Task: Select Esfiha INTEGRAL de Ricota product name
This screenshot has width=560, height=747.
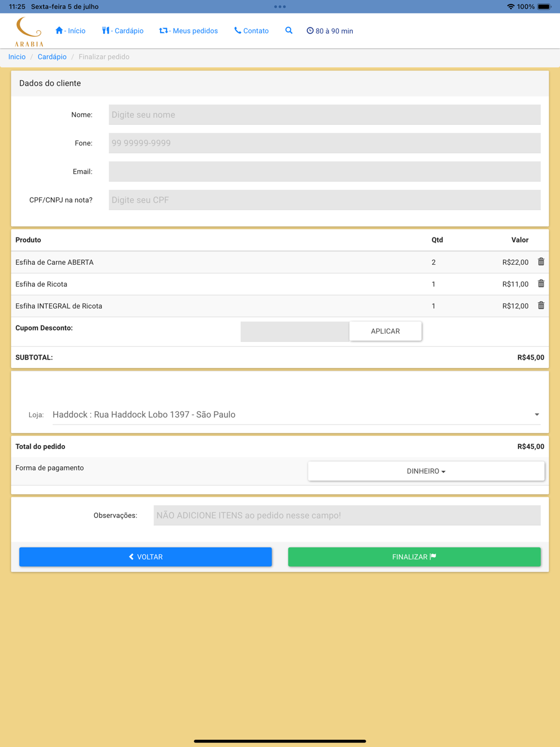Action: pos(59,306)
